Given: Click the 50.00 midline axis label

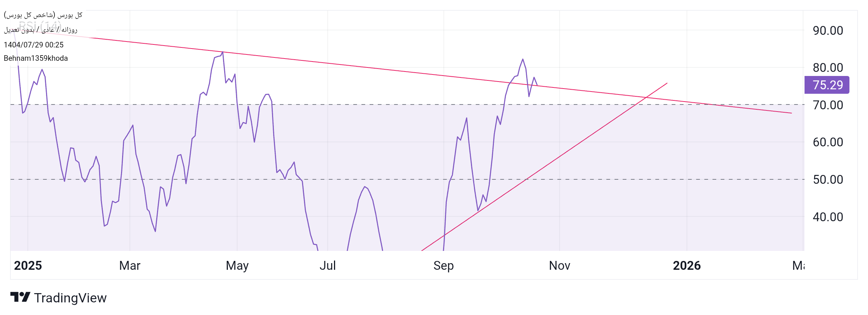Looking at the screenshot, I should click(x=828, y=179).
